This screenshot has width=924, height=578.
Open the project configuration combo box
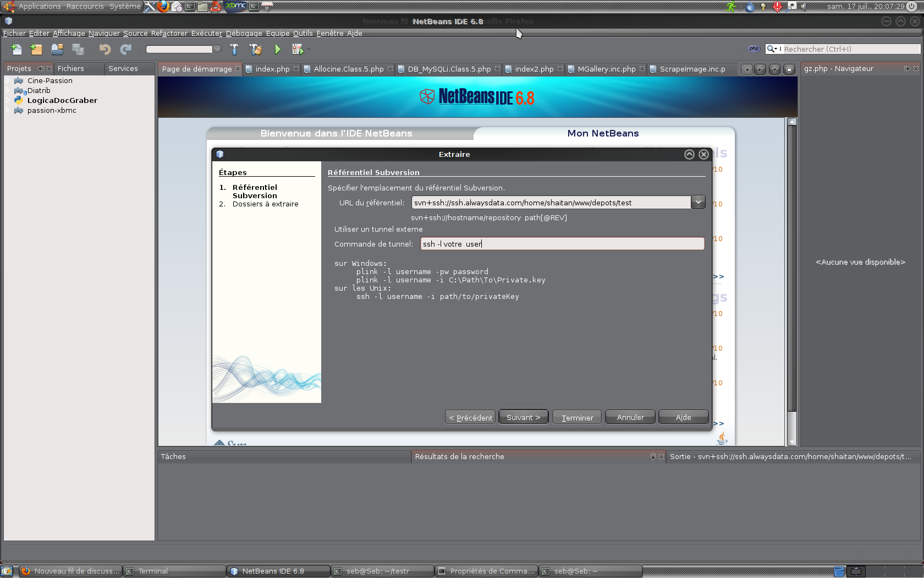pyautogui.click(x=183, y=50)
